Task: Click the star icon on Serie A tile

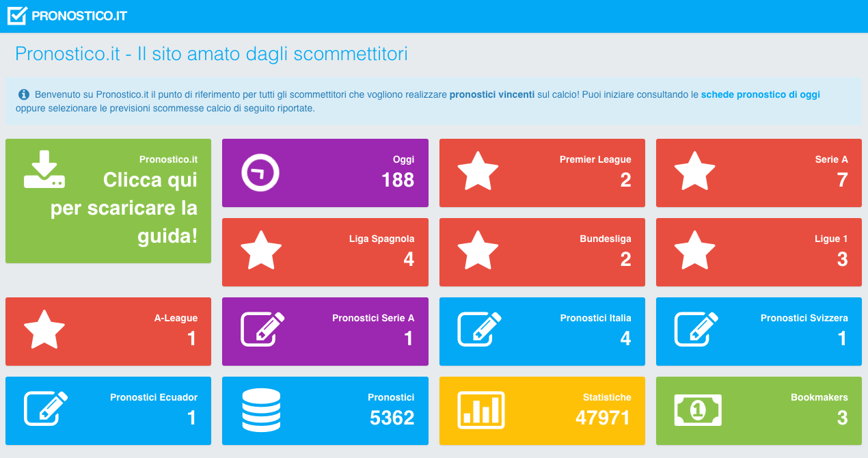Action: coord(695,172)
